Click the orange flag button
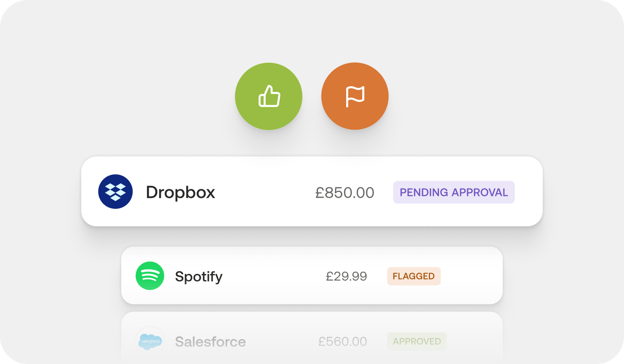Image resolution: width=624 pixels, height=364 pixels. point(355,96)
